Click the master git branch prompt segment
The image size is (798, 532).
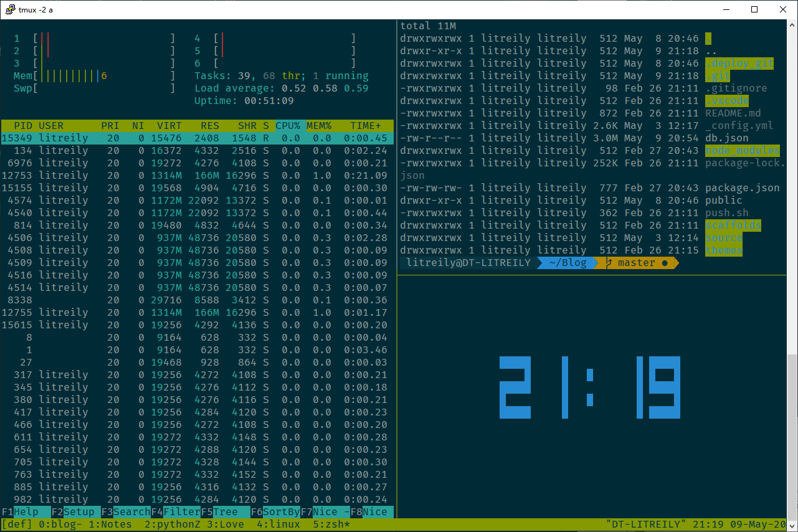coord(637,263)
